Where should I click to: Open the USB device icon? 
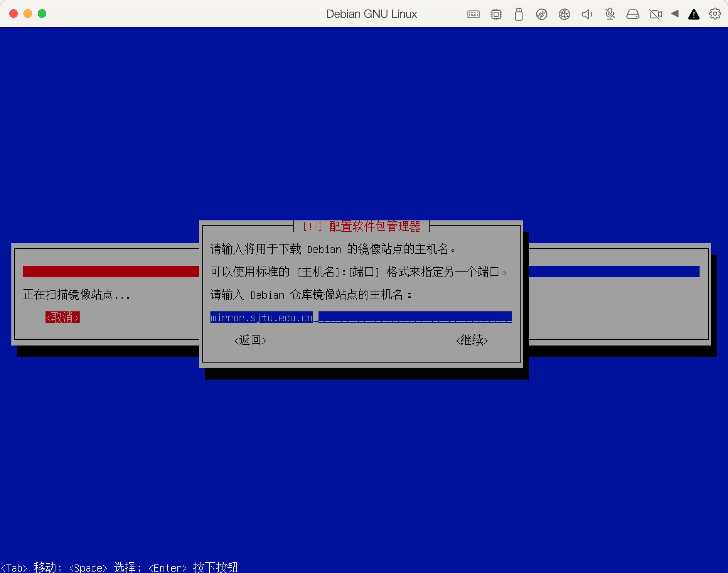(x=519, y=14)
